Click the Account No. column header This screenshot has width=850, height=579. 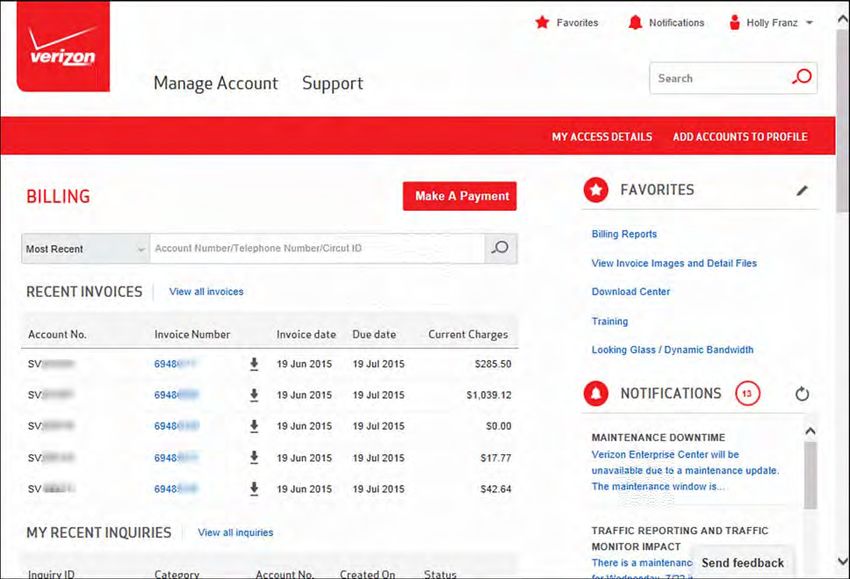[57, 334]
